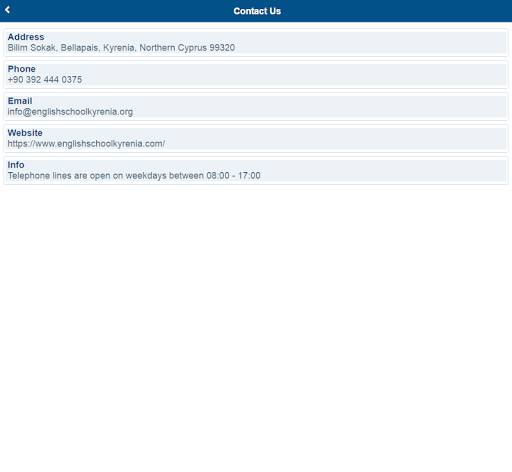Image resolution: width=512 pixels, height=472 pixels.
Task: Select the Phone heading
Action: click(21, 69)
